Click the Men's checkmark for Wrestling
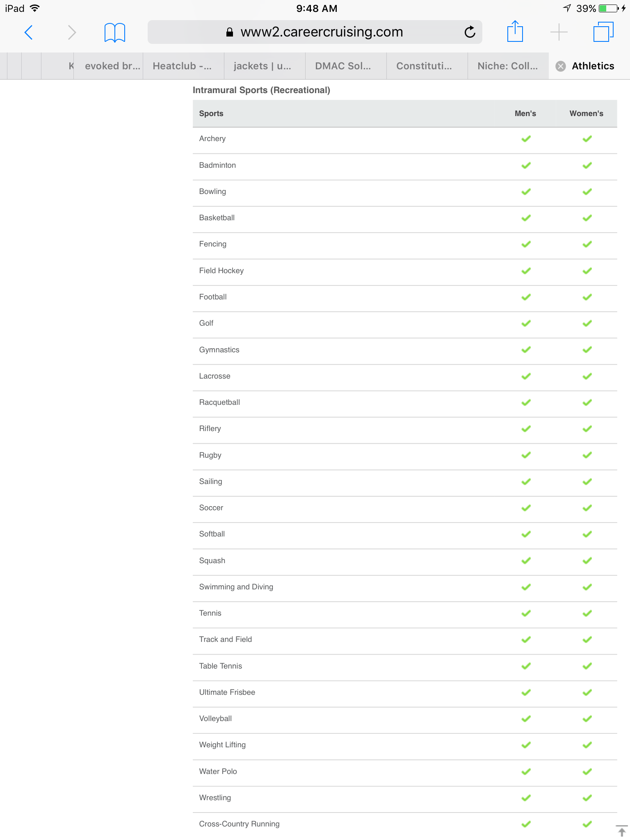630x840 pixels. coord(526,798)
